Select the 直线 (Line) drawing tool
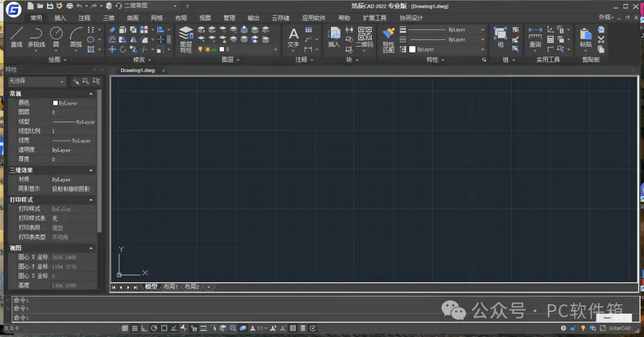 [17, 37]
